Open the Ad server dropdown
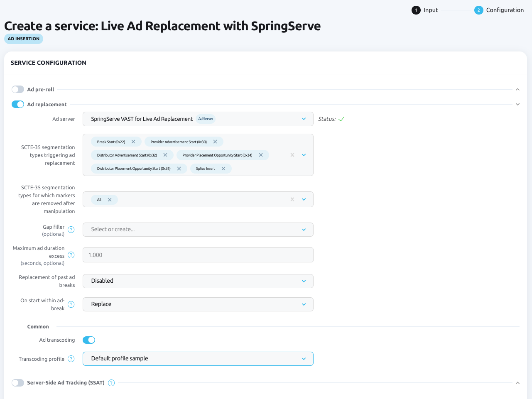The width and height of the screenshot is (532, 399). pos(198,119)
